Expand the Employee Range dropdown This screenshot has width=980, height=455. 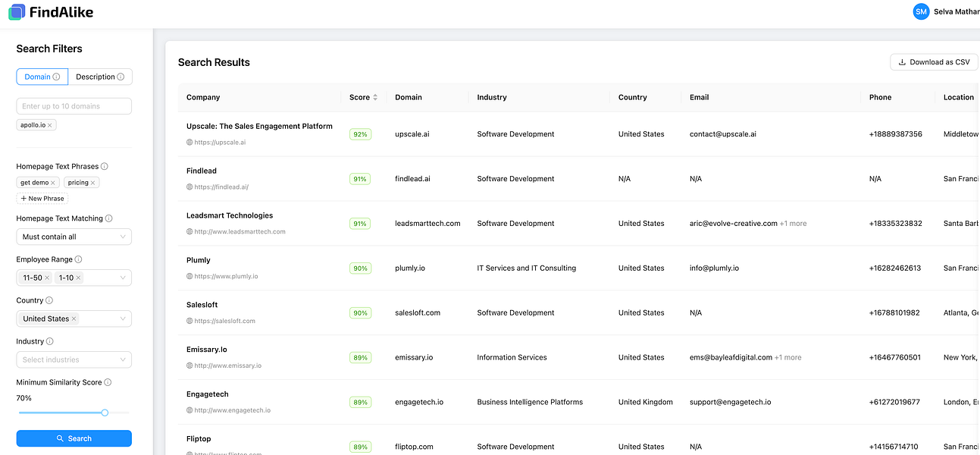(123, 278)
